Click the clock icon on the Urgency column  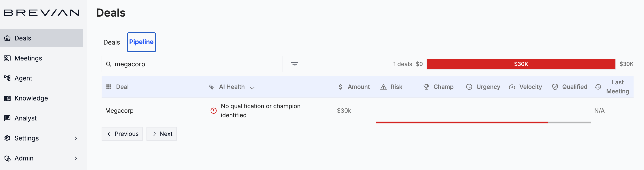tap(469, 87)
